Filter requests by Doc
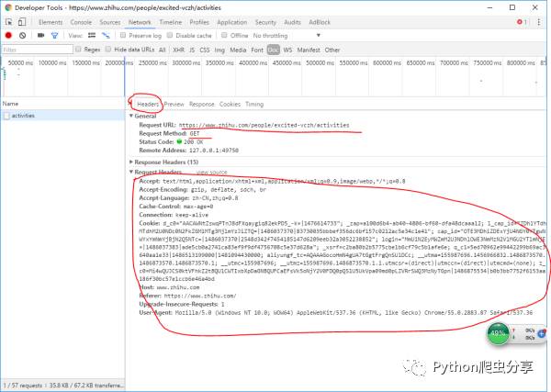 pos(273,50)
